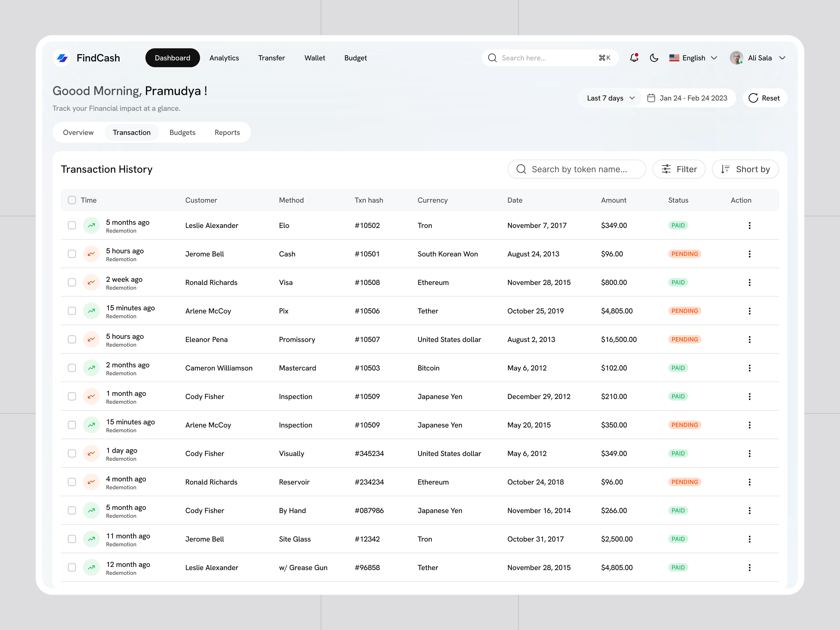This screenshot has height=630, width=840.
Task: Select all rows with header checkbox
Action: (x=72, y=200)
